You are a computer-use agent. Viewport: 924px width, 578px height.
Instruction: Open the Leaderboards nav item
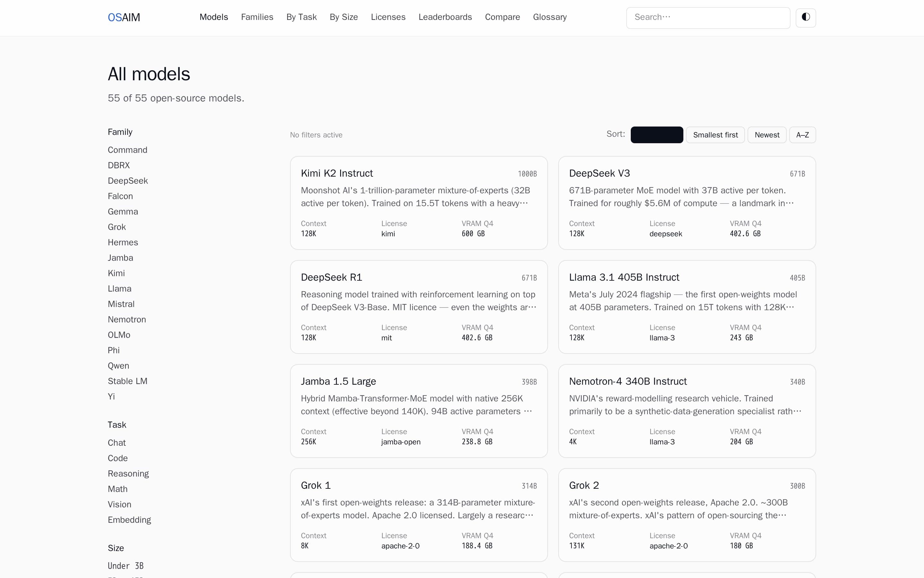pyautogui.click(x=445, y=17)
